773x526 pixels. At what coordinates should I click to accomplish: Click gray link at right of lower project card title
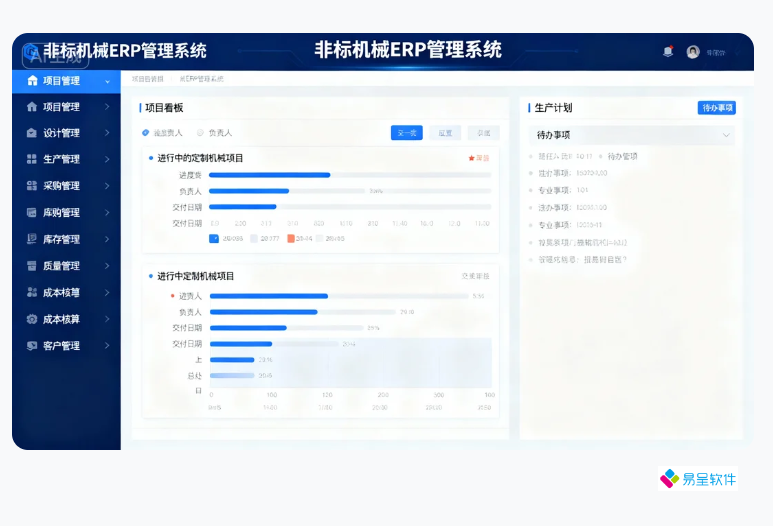[x=475, y=276]
